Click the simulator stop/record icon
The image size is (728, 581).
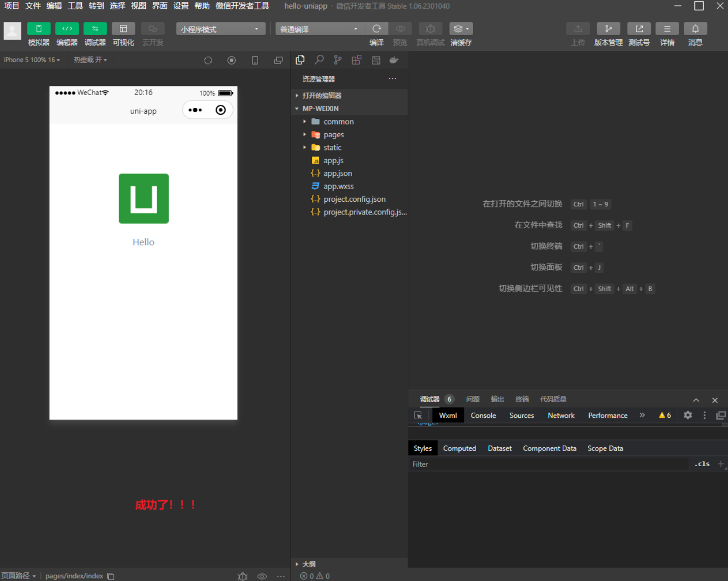point(232,60)
